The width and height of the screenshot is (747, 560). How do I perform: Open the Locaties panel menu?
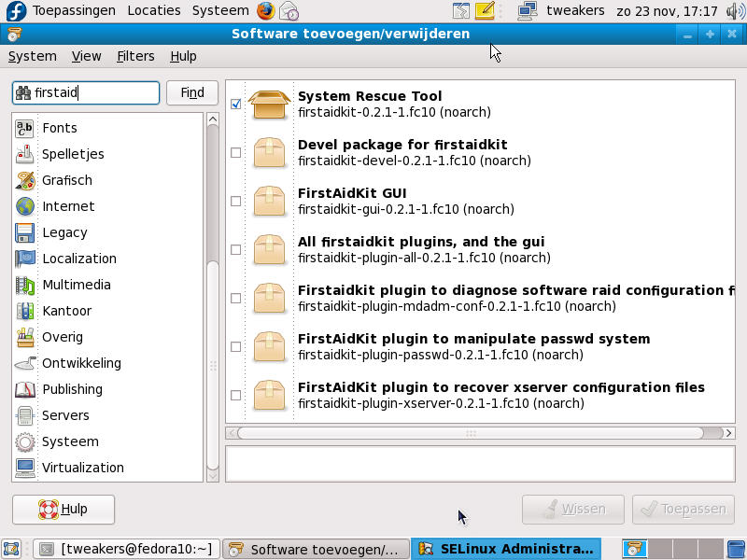(x=154, y=10)
